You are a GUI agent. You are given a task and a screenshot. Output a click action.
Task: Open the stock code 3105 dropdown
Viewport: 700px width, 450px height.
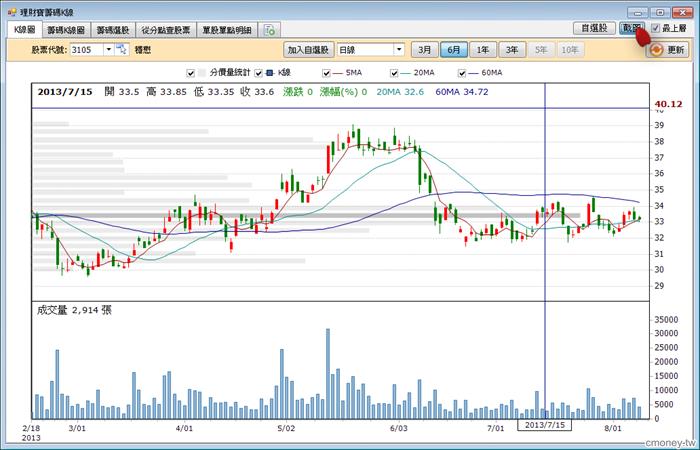pyautogui.click(x=108, y=49)
